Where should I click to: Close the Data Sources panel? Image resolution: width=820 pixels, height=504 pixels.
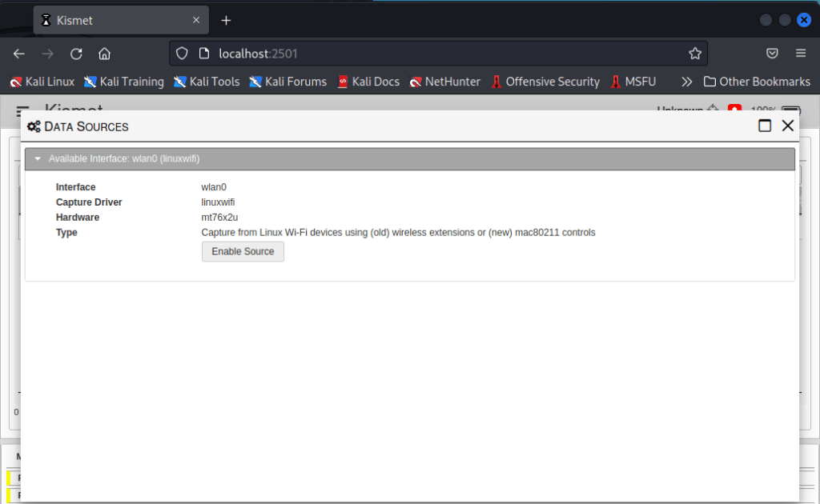coord(787,126)
